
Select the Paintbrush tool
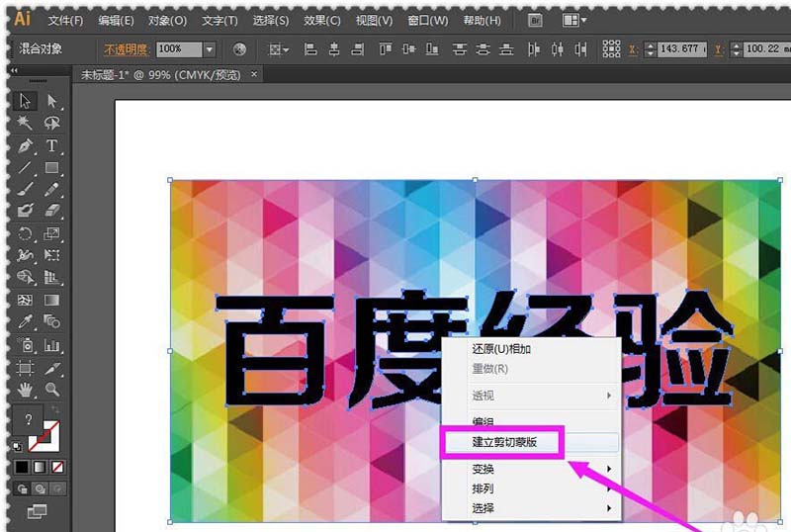tap(25, 189)
